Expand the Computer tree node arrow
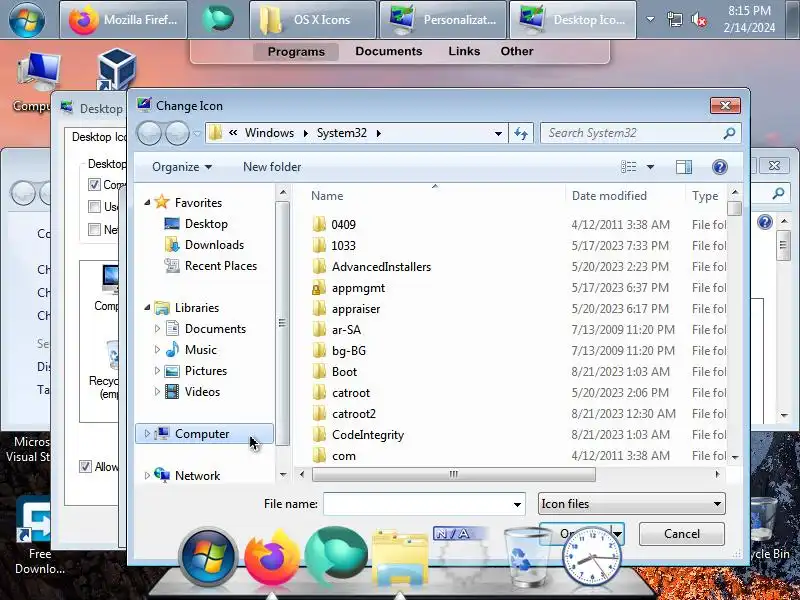The image size is (800, 600). (147, 434)
